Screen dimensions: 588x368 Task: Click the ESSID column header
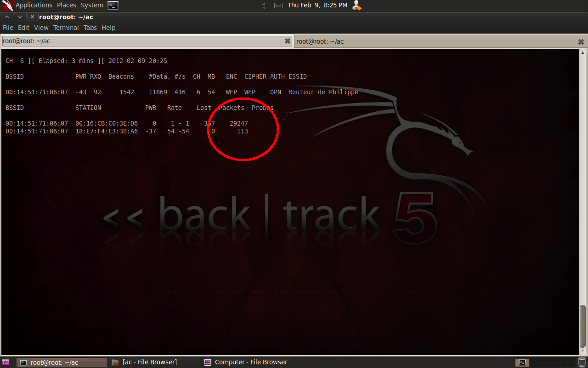[x=298, y=76]
